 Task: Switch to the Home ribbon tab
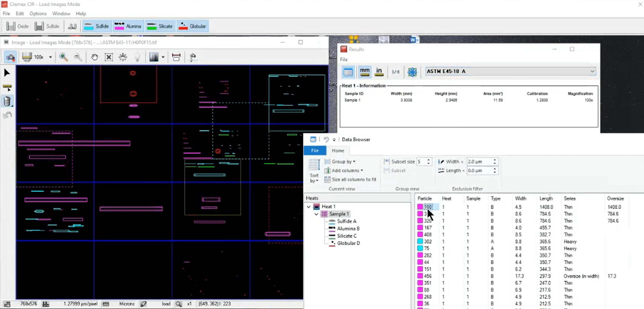point(338,150)
